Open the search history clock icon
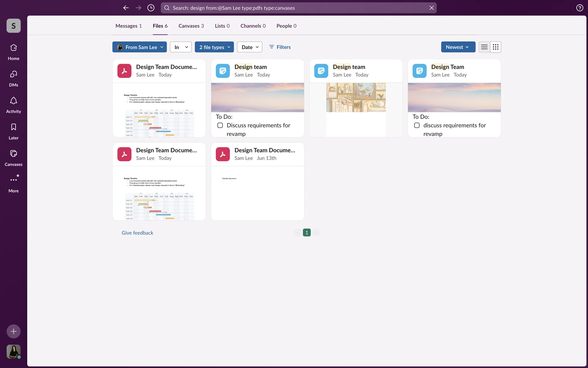Screen dimensions: 588x368 point(151,8)
